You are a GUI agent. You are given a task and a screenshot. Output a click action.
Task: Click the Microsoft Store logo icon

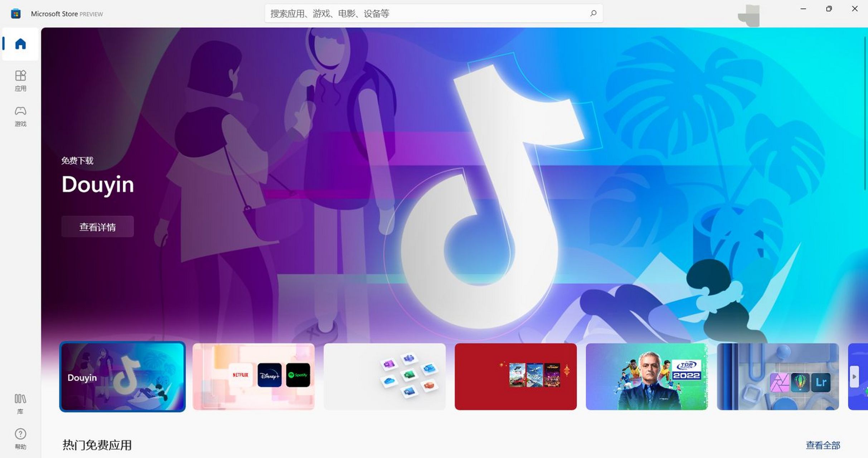pos(16,14)
